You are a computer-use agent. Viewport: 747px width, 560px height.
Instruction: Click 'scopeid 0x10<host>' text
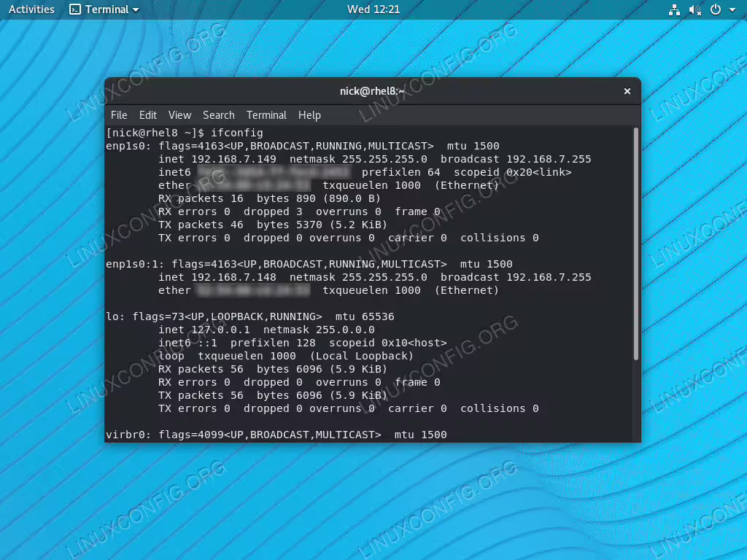pos(388,343)
